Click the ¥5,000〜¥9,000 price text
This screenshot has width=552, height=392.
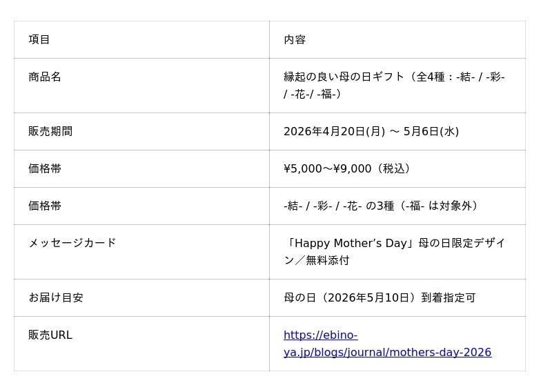pos(327,168)
